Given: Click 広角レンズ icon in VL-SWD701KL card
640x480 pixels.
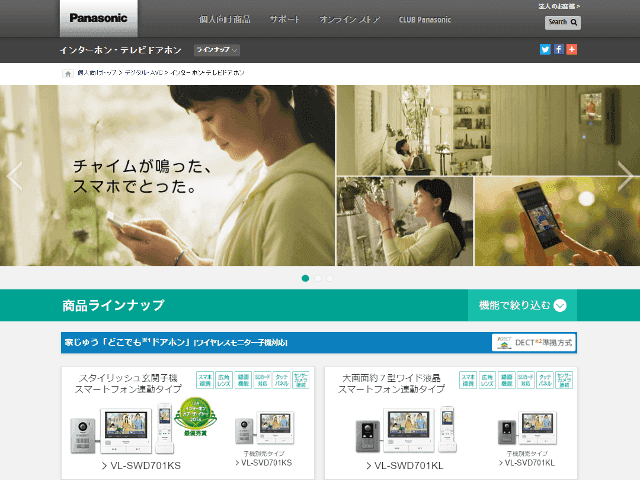Looking at the screenshot, I should pos(487,380).
